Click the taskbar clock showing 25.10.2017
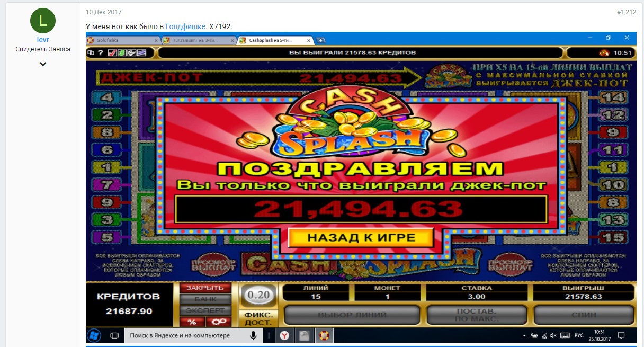644x347 pixels. [x=600, y=335]
